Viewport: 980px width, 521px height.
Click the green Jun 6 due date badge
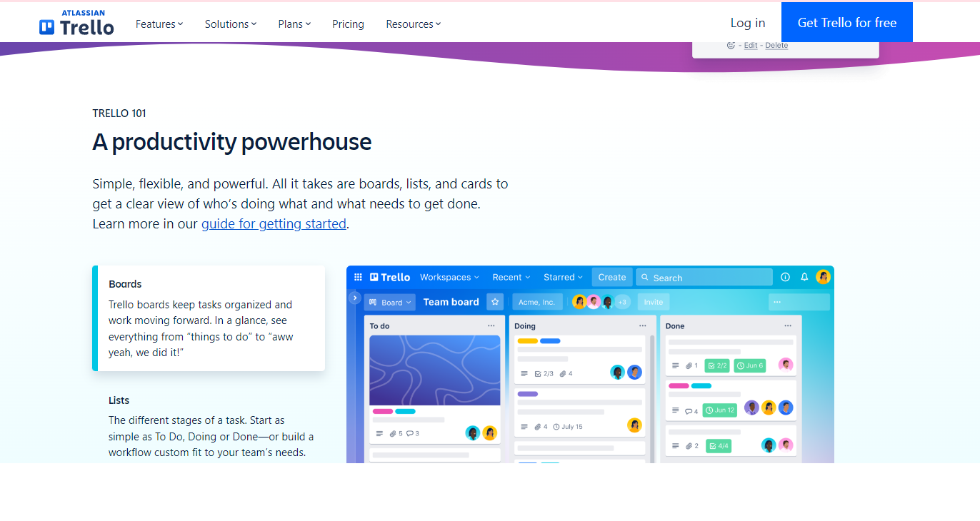click(x=750, y=365)
